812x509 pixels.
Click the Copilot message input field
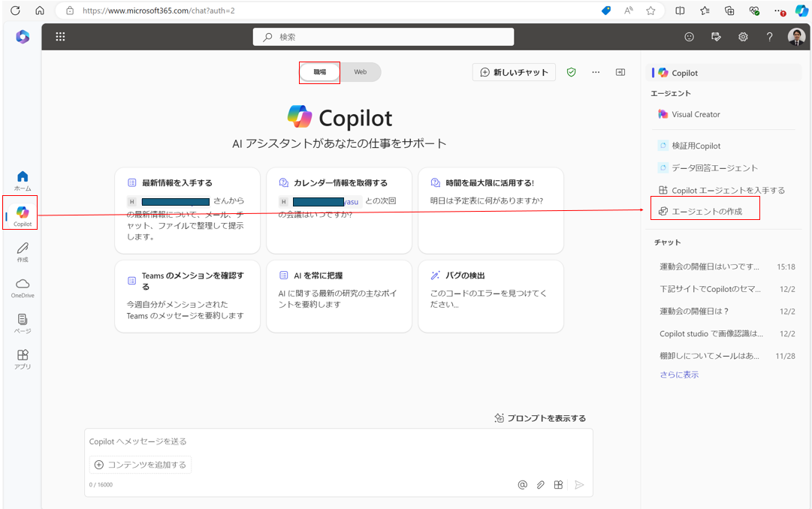point(339,441)
